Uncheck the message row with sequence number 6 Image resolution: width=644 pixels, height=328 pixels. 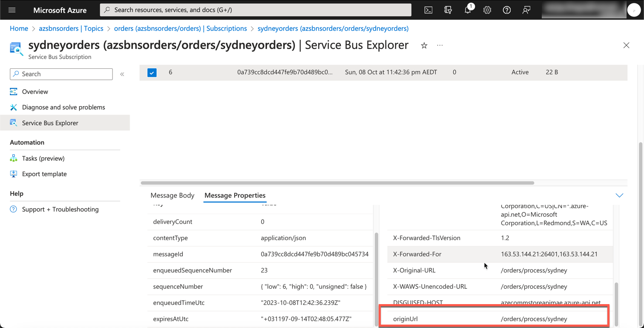(x=152, y=73)
